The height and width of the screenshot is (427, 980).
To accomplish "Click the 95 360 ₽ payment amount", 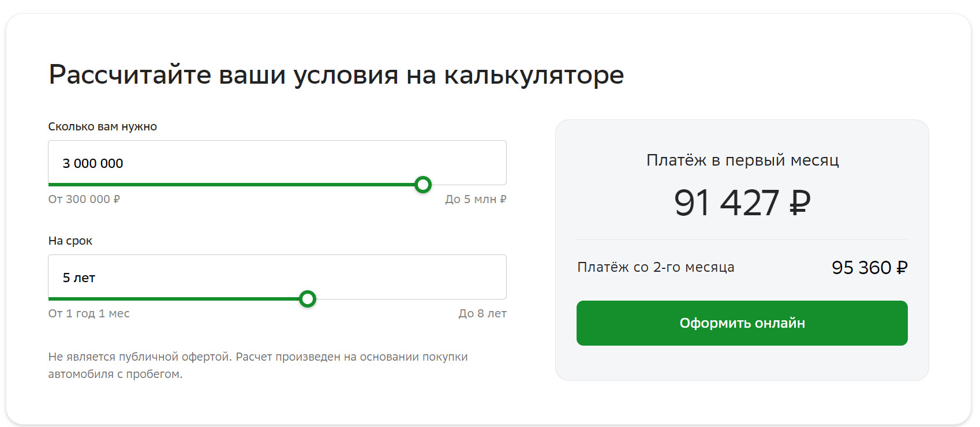I will (869, 268).
